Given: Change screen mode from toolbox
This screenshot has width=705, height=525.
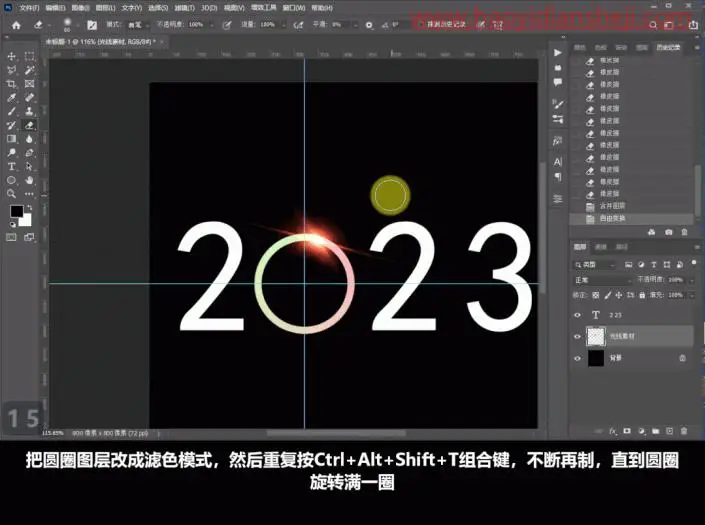Looking at the screenshot, I should (x=29, y=237).
